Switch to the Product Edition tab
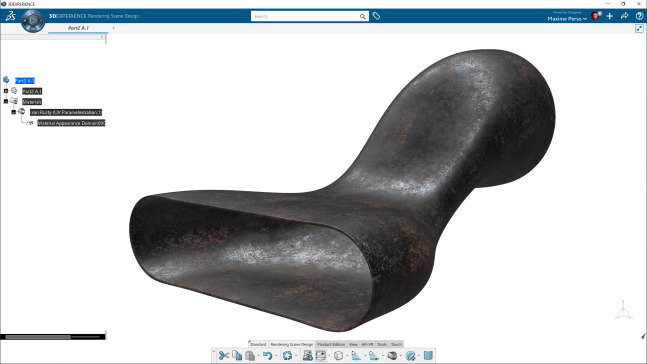The width and height of the screenshot is (647, 364). 331,344
